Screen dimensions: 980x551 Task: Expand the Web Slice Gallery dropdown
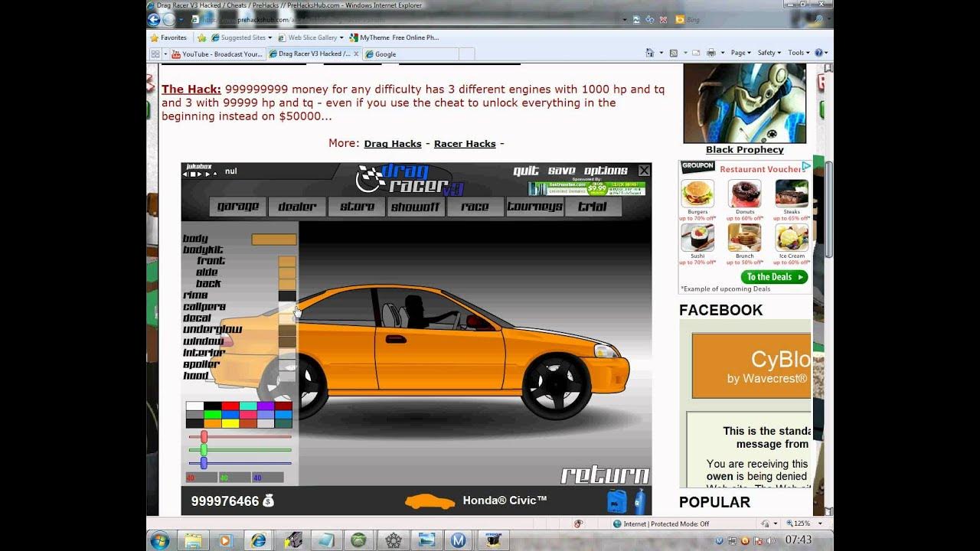pos(341,37)
